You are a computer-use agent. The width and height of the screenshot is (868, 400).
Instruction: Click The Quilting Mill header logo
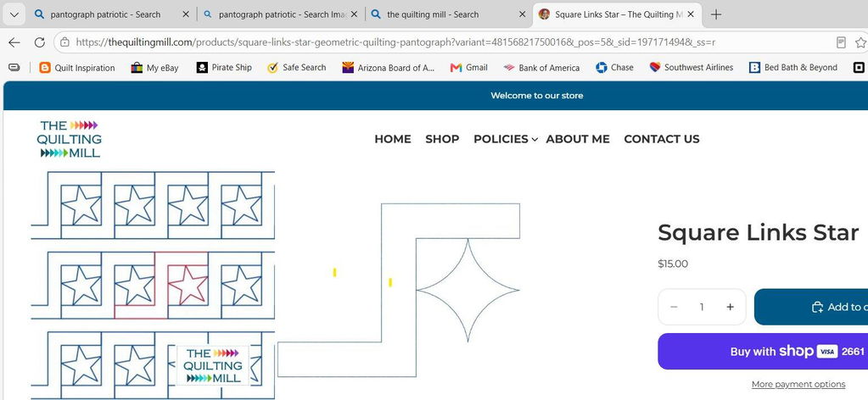tap(70, 139)
